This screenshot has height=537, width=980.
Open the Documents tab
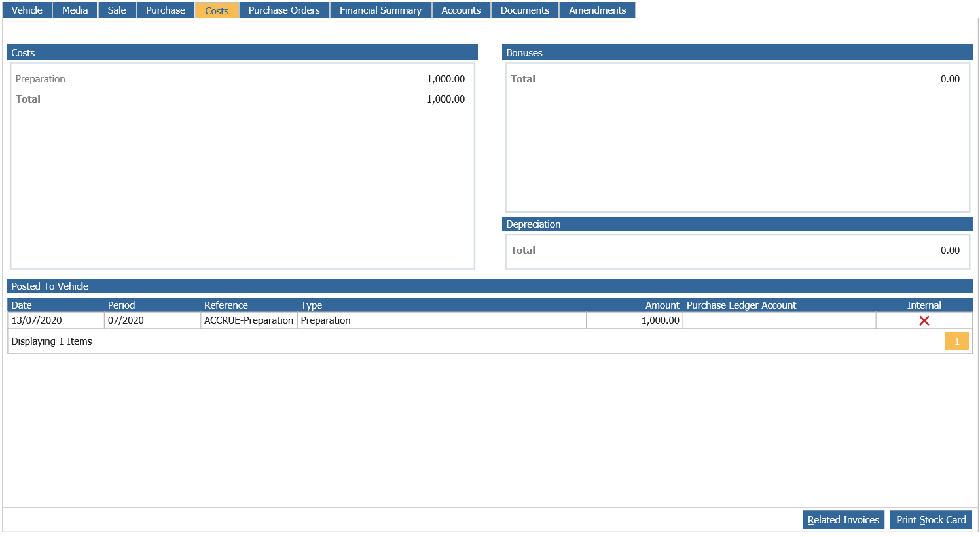click(524, 10)
